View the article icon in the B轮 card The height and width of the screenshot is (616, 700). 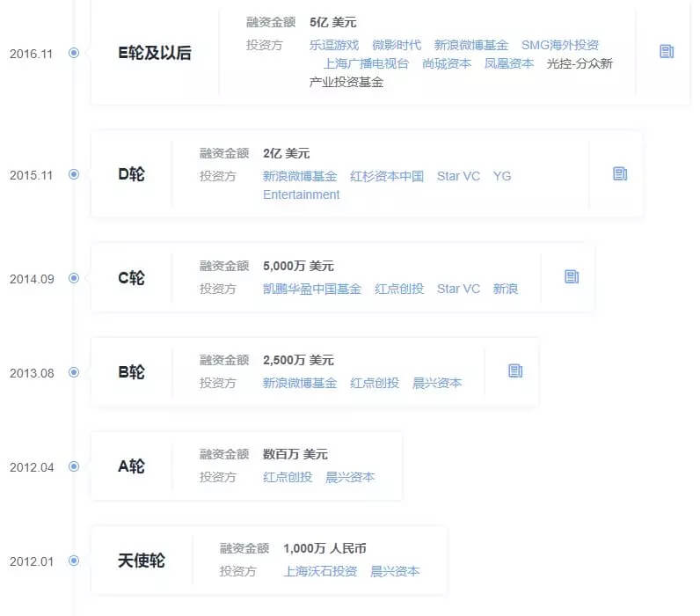click(515, 371)
